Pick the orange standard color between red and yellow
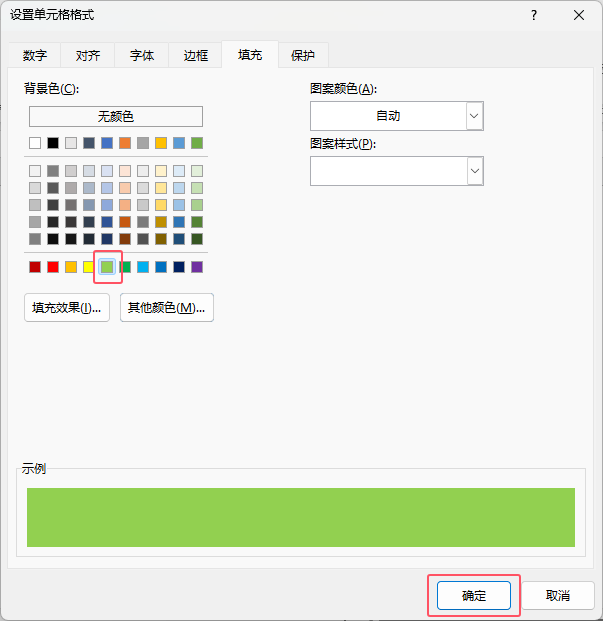Viewport: 603px width, 621px height. (x=71, y=267)
